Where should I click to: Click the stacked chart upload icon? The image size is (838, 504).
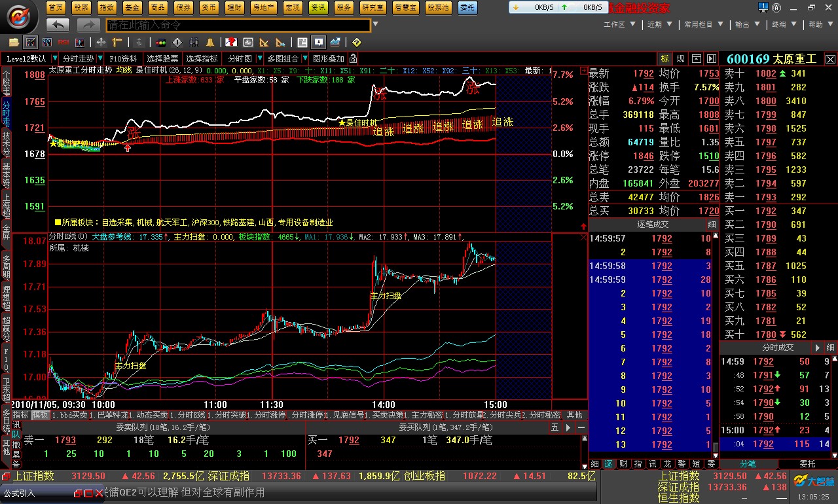(335, 43)
